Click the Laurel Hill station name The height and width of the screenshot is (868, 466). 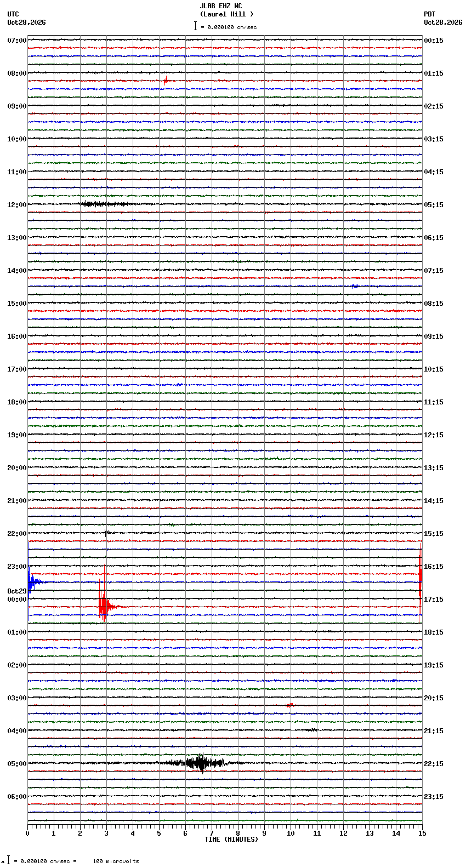click(226, 14)
